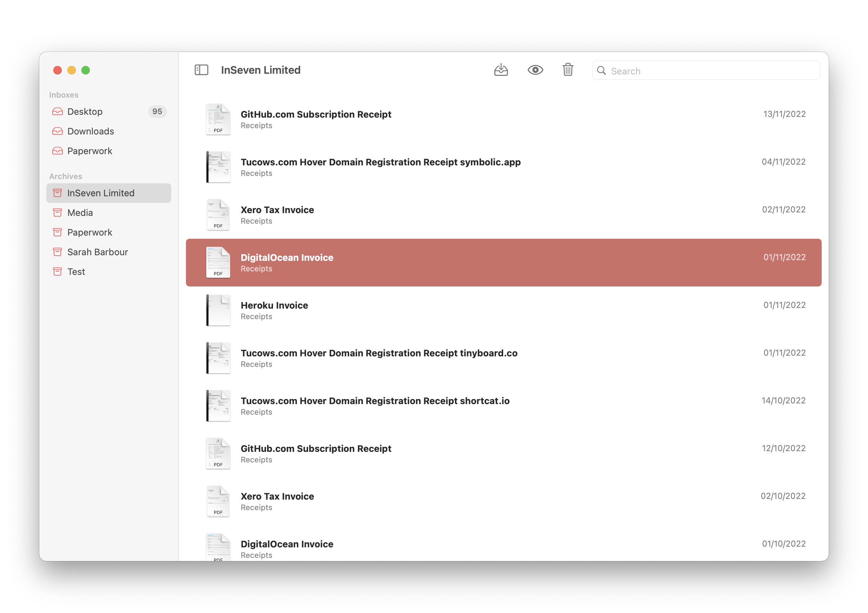The image size is (868, 613).
Task: Click PDF thumbnail of 13/11/2022 GitHub receipt
Action: tap(218, 120)
